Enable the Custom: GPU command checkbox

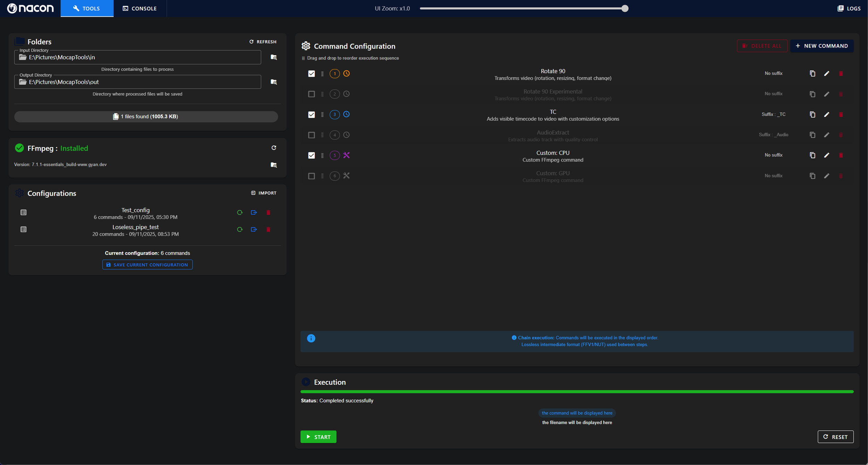coord(311,176)
